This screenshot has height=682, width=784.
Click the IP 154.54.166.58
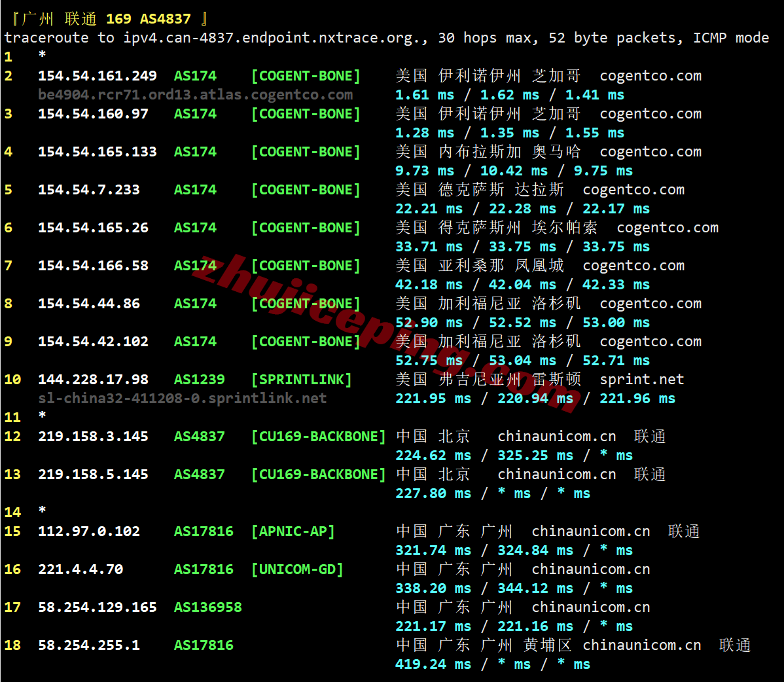pyautogui.click(x=93, y=266)
